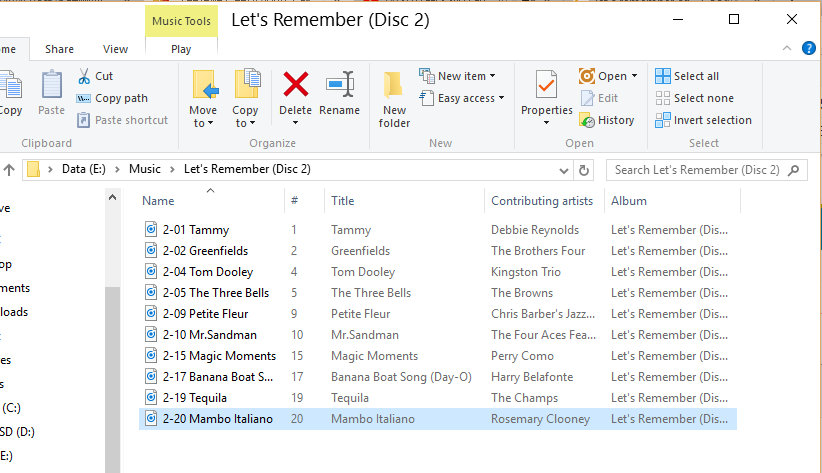Click the New item icon
Image resolution: width=822 pixels, height=473 pixels.
pyautogui.click(x=427, y=76)
